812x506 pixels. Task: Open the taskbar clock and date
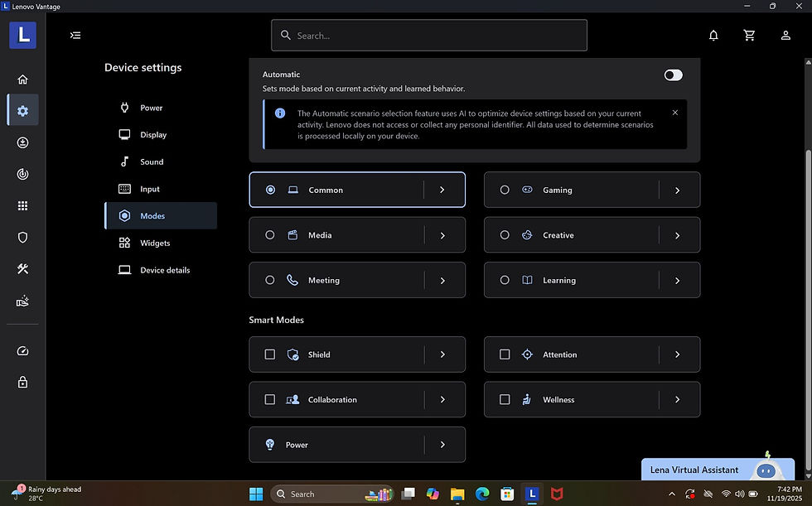[x=785, y=494]
